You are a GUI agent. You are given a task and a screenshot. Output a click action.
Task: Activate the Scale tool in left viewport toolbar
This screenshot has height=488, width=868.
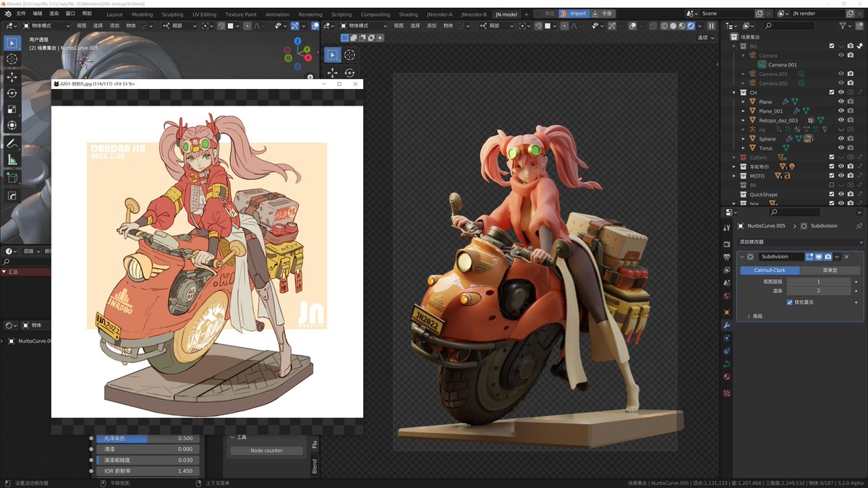pyautogui.click(x=12, y=109)
